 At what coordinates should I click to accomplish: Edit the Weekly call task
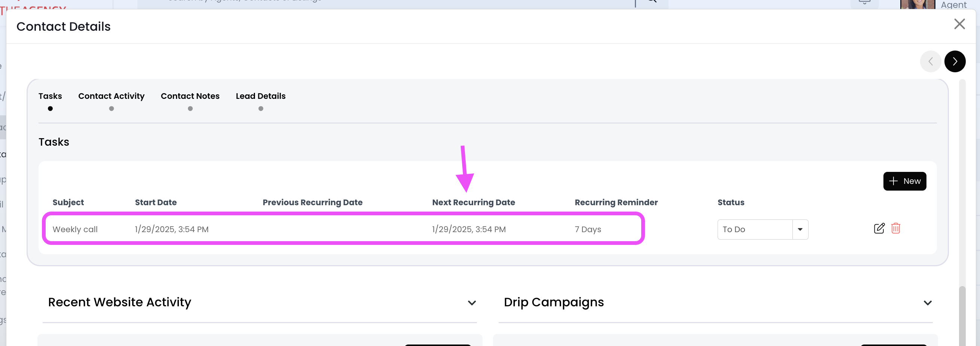pos(879,228)
